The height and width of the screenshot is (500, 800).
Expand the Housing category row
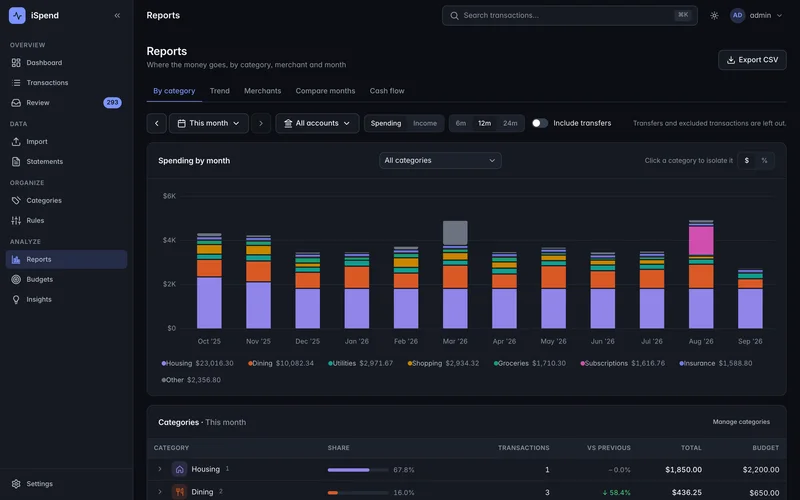tap(160, 469)
